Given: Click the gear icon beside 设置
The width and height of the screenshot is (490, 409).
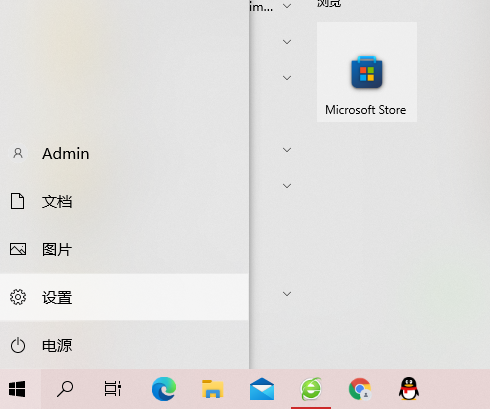Looking at the screenshot, I should [x=18, y=297].
